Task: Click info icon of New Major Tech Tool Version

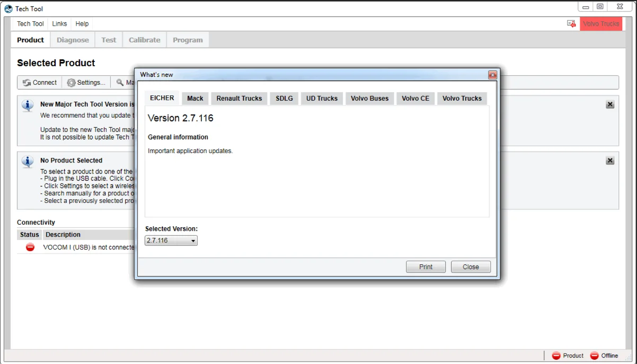Action: (28, 105)
